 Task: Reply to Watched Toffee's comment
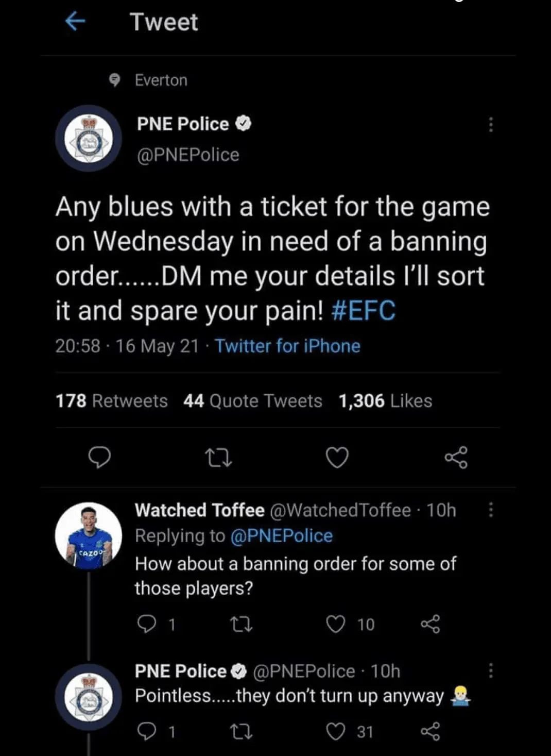point(147,624)
